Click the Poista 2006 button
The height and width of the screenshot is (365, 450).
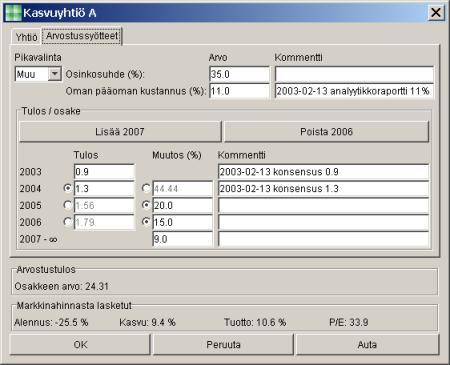326,132
